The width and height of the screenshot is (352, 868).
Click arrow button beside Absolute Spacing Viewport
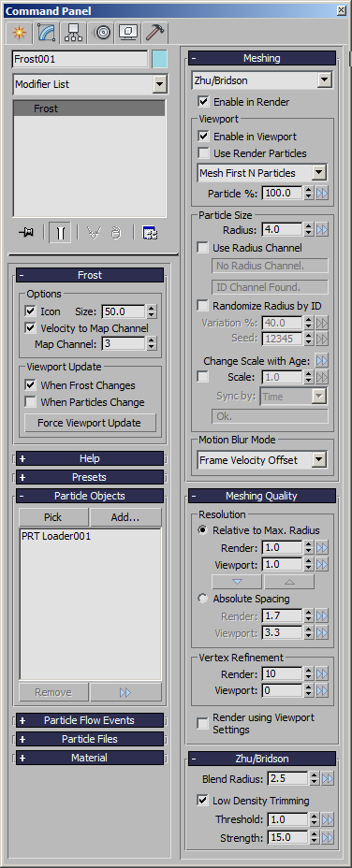tap(322, 632)
